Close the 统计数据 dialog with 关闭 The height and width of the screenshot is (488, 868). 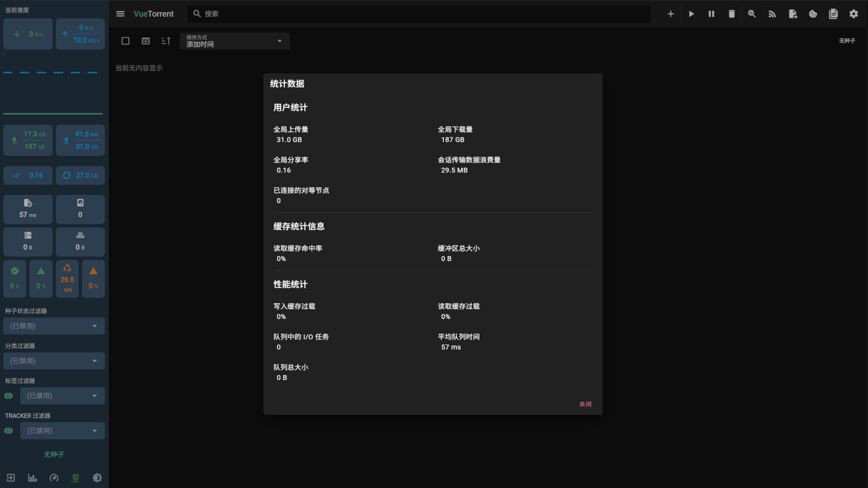click(x=585, y=404)
